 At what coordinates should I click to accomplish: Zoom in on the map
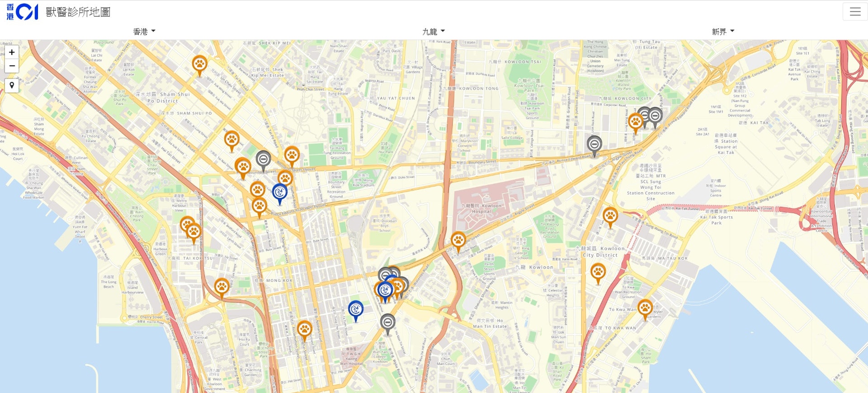(x=12, y=52)
